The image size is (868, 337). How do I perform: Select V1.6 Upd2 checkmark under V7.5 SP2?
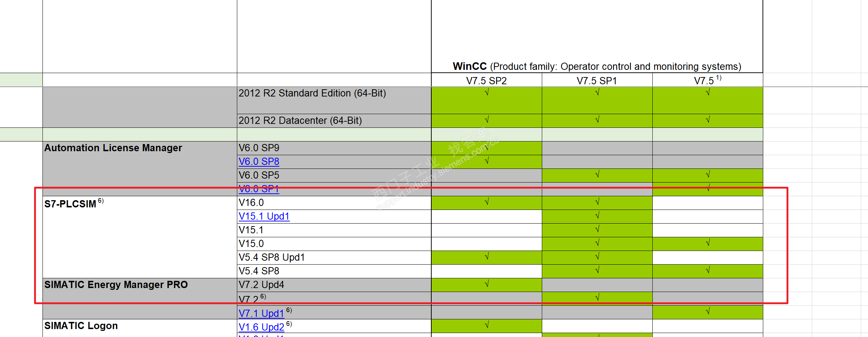487,326
